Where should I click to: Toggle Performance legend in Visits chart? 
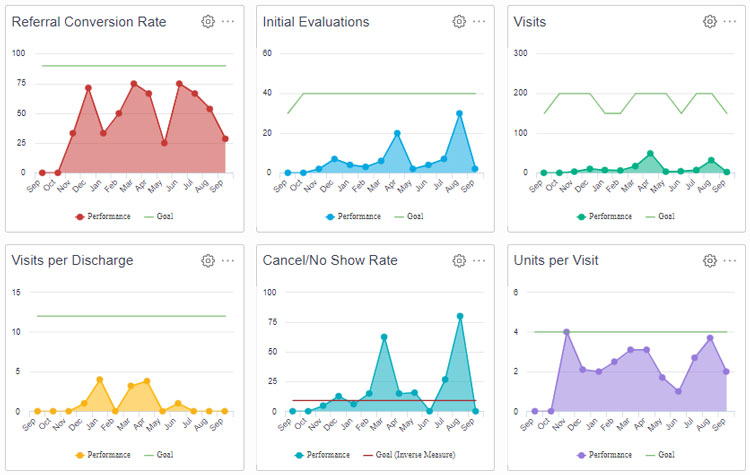click(x=604, y=216)
